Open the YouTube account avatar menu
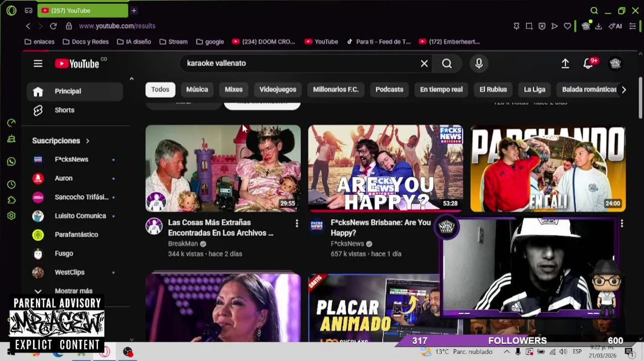644x361 pixels. [615, 63]
